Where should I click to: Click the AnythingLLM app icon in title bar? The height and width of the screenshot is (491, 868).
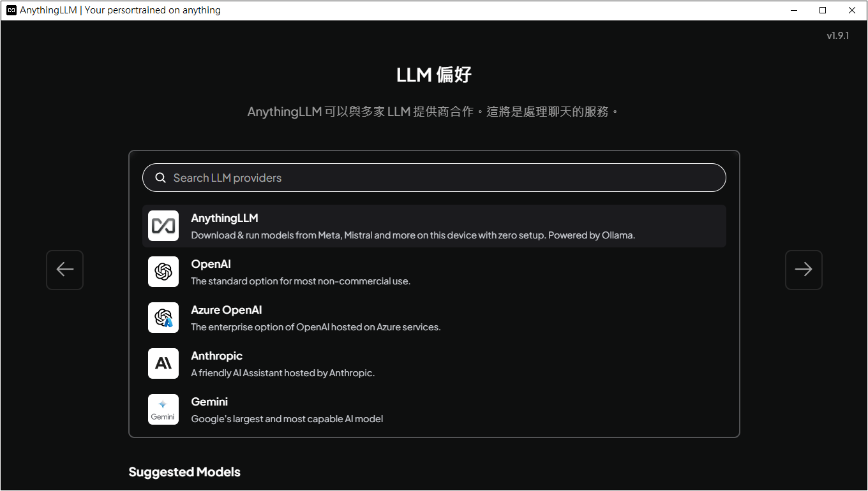tap(11, 10)
